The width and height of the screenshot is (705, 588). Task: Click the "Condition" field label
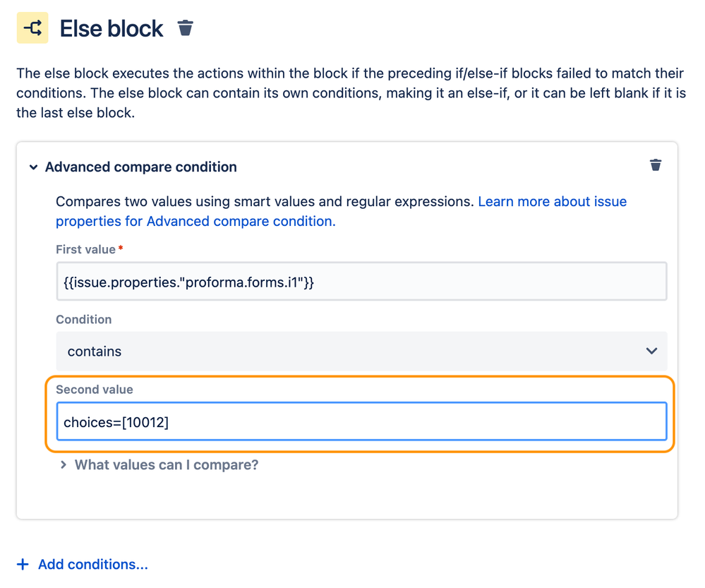(x=84, y=319)
